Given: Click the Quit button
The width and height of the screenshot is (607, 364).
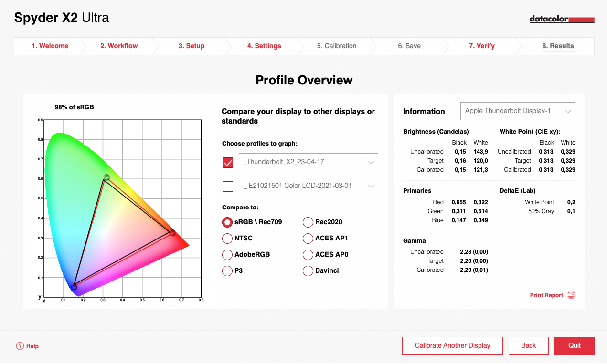Looking at the screenshot, I should (575, 346).
